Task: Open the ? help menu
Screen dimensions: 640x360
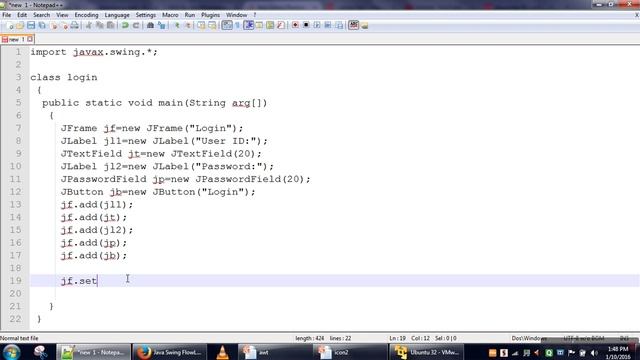Action: 255,15
